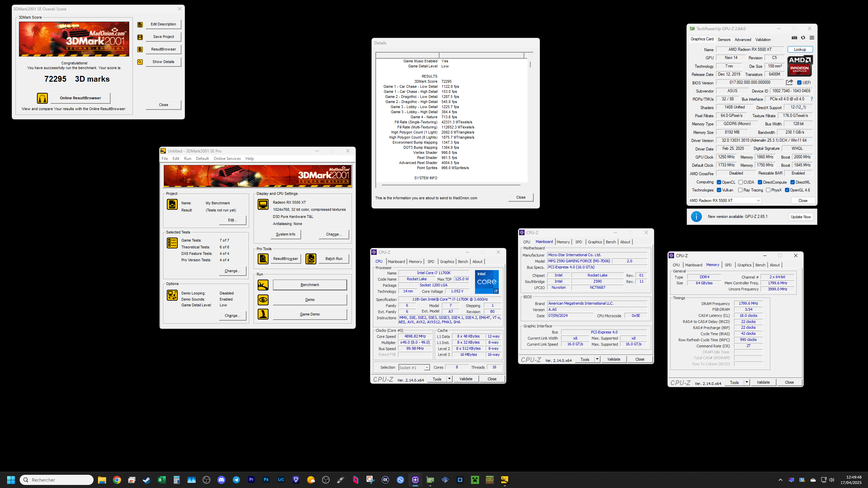Open the GPU-Z hamburger menu icon

click(812, 38)
